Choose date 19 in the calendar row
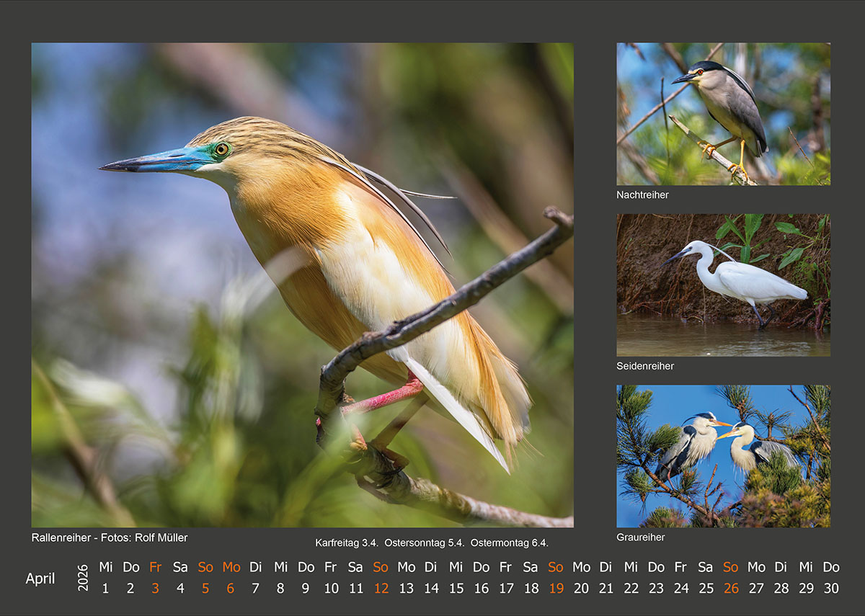 [556, 588]
